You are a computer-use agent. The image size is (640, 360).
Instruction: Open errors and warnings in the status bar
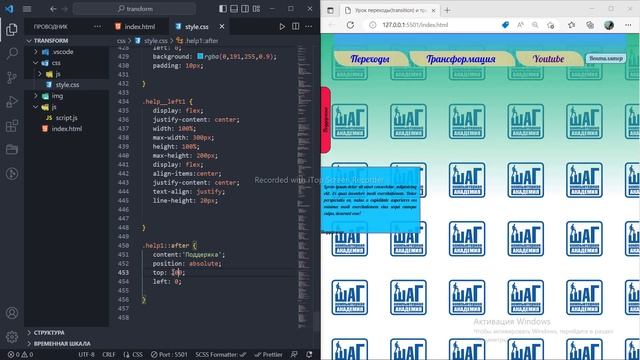point(20,354)
